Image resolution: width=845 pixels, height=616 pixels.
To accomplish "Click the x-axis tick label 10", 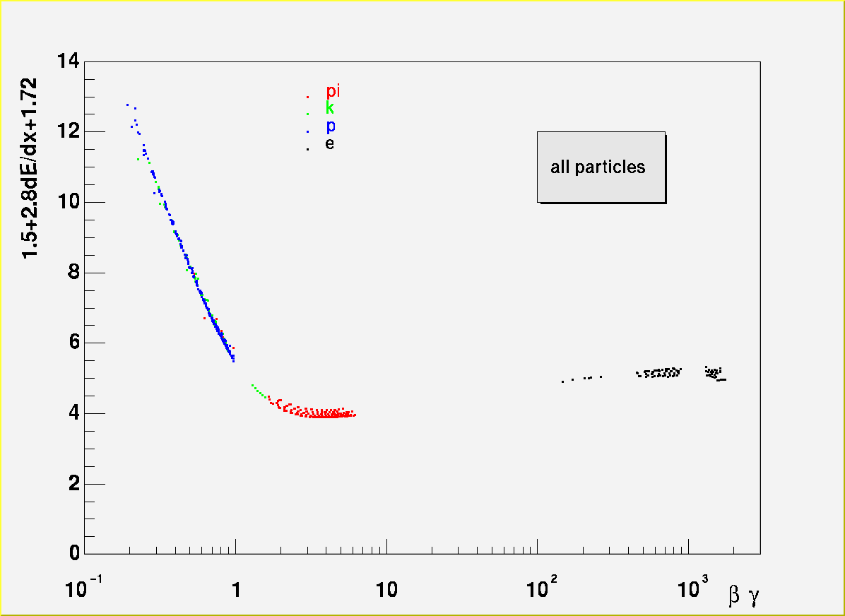I will tap(386, 590).
